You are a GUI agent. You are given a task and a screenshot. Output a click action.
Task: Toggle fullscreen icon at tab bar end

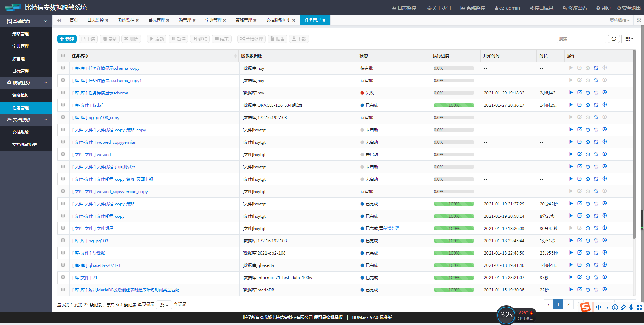[x=639, y=21]
